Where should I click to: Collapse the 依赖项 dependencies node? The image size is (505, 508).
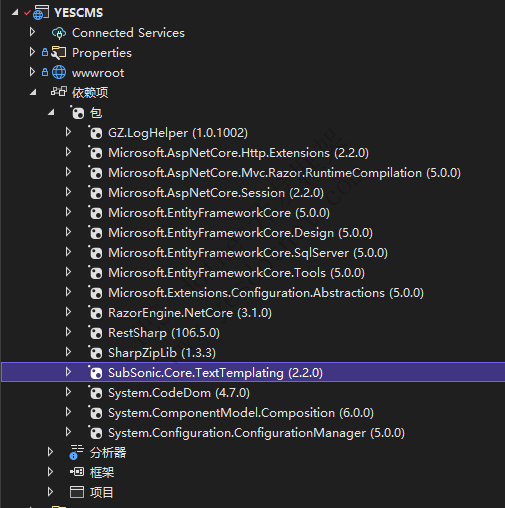coord(33,92)
